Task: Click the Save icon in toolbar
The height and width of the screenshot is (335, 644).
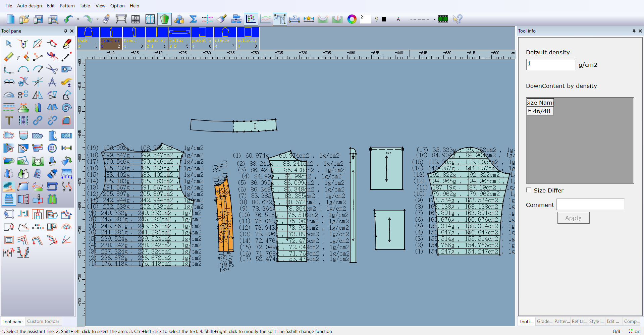Action: click(39, 19)
